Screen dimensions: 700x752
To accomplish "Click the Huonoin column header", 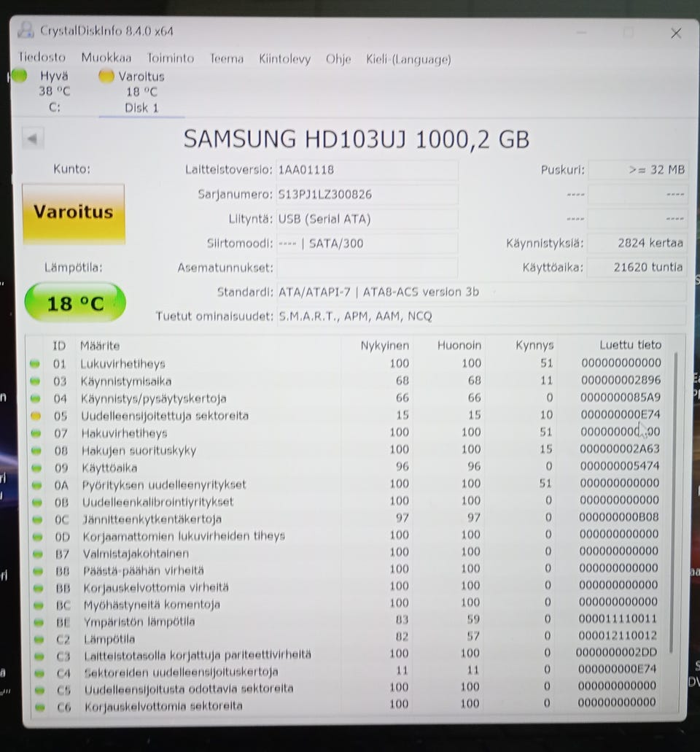I will click(459, 345).
